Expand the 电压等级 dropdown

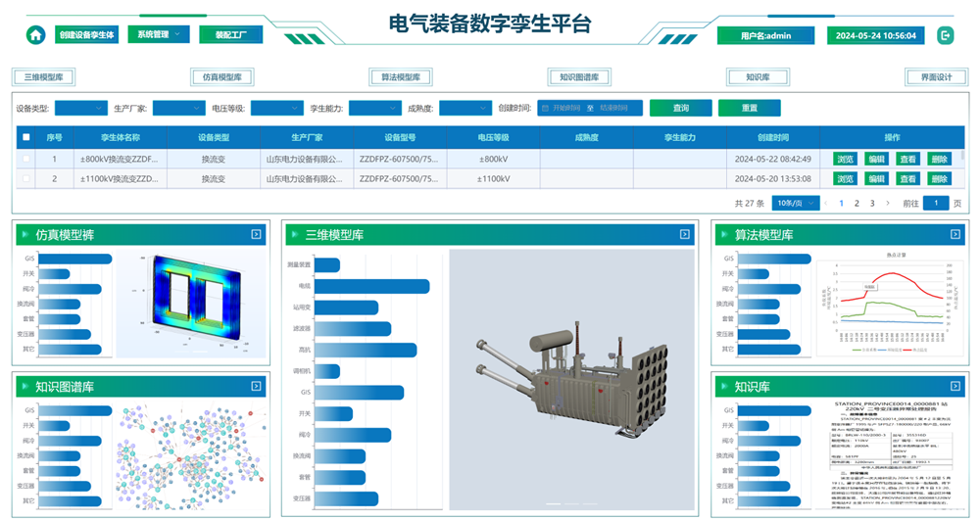pyautogui.click(x=276, y=108)
